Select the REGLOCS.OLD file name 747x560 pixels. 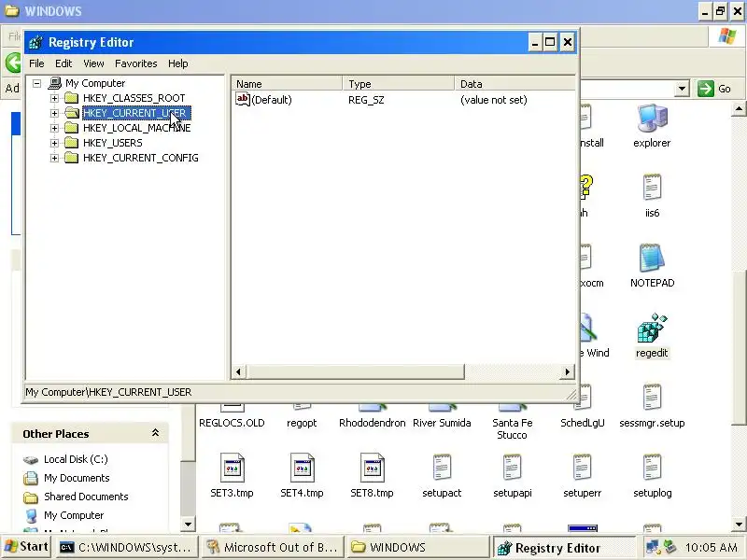coord(232,423)
